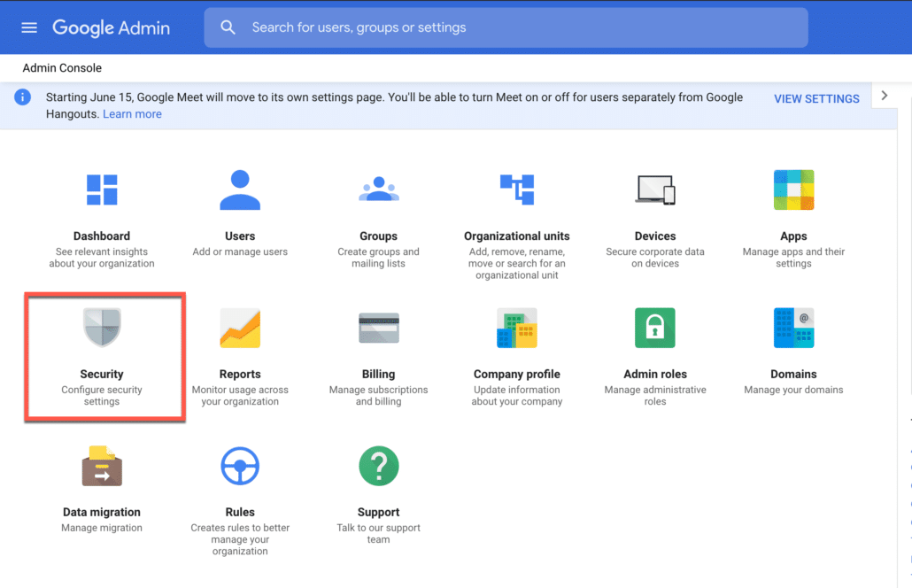Image resolution: width=912 pixels, height=588 pixels.
Task: Click 'Monitor usage across your organization' text
Action: pos(240,396)
